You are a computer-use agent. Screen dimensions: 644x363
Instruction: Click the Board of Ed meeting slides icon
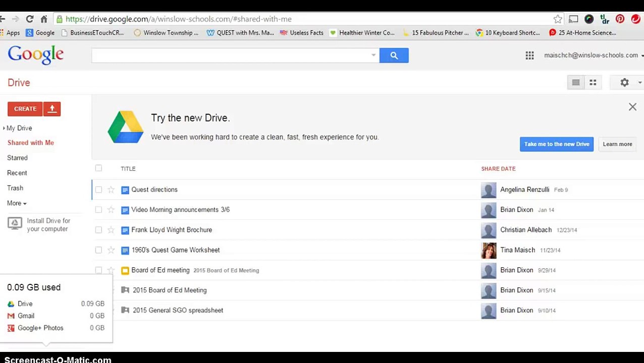(x=125, y=271)
